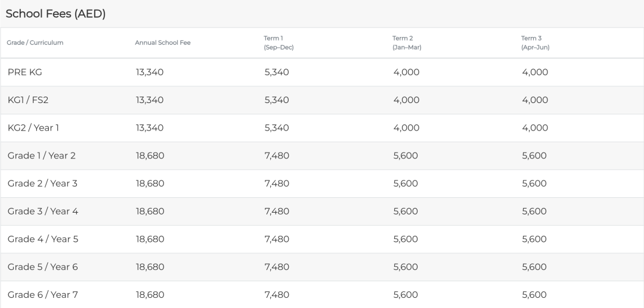Image resolution: width=644 pixels, height=308 pixels.
Task: Click the Grade 4 / Year 5 label
Action: tap(43, 239)
